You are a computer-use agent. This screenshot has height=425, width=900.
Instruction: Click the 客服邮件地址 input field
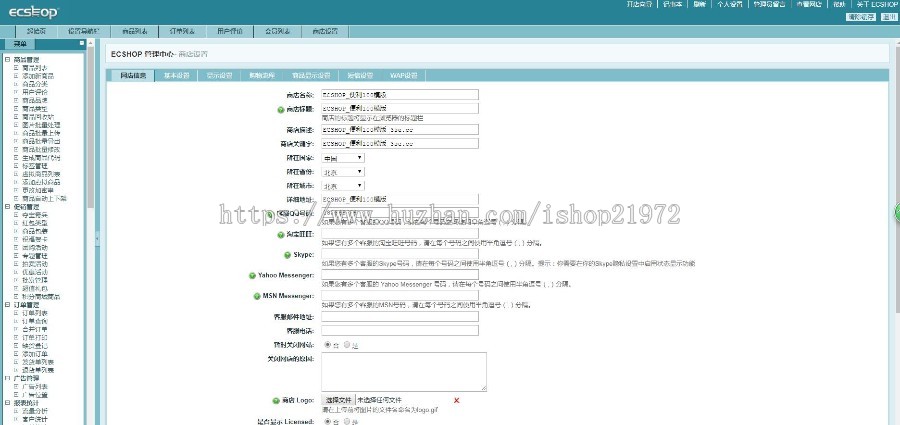pos(399,316)
